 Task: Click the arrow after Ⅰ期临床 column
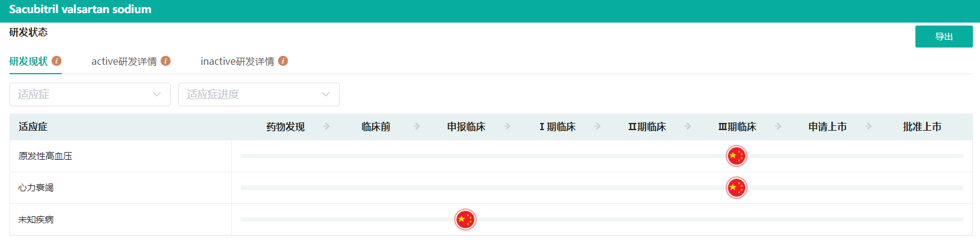[598, 126]
